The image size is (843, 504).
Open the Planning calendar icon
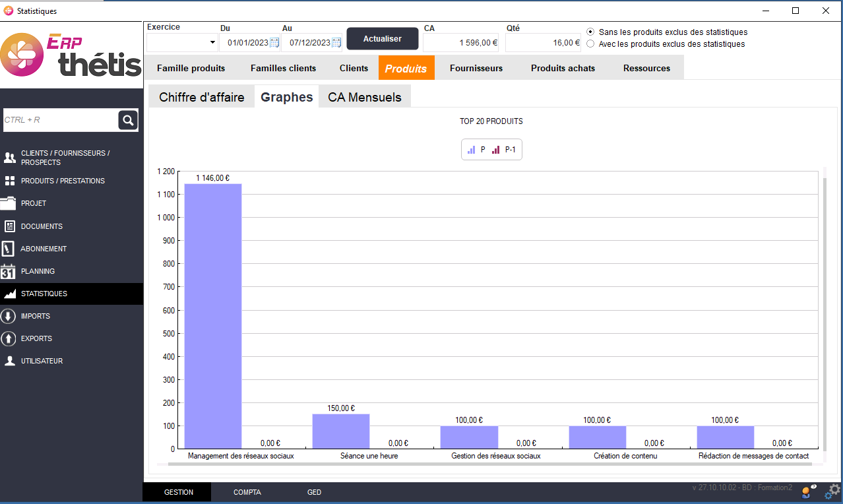[x=8, y=271]
